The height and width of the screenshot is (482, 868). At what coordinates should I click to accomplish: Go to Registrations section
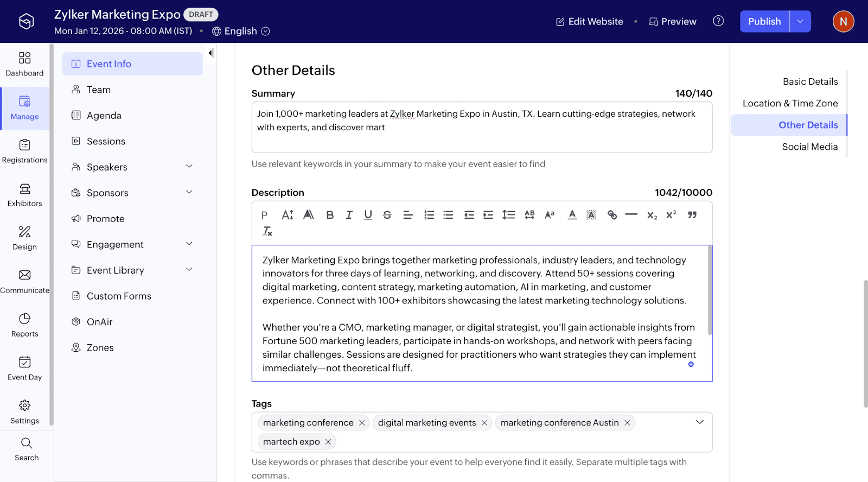24,150
